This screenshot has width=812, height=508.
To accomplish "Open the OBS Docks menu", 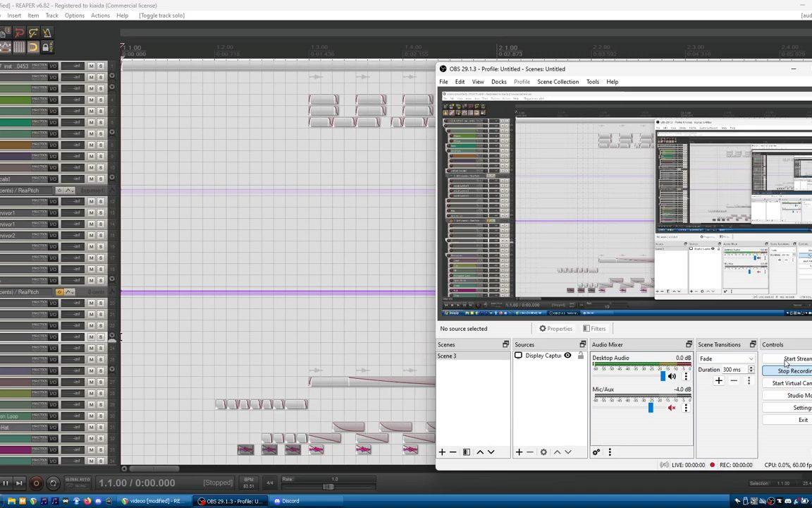I will [498, 82].
